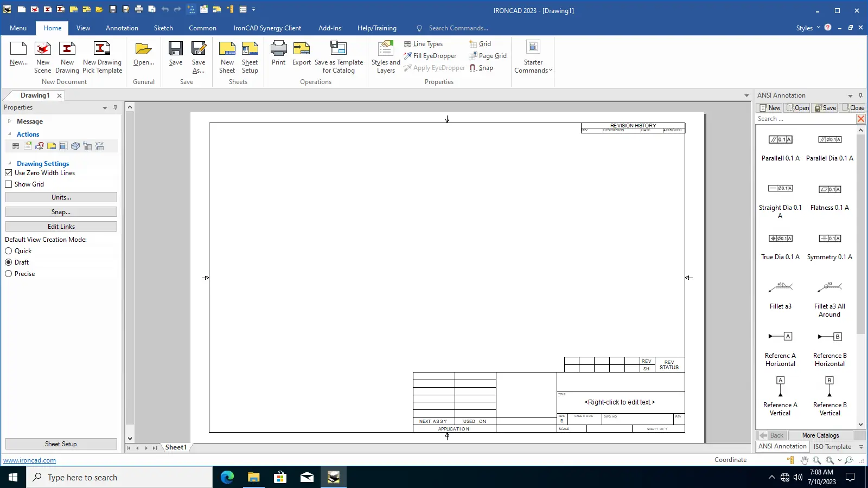Click the catalog Search field

(x=805, y=119)
